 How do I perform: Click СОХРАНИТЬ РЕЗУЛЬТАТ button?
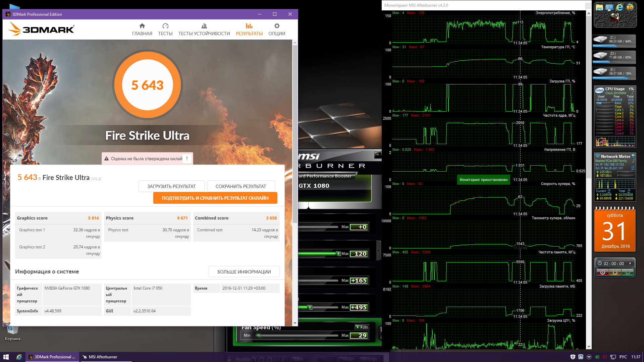pyautogui.click(x=240, y=186)
